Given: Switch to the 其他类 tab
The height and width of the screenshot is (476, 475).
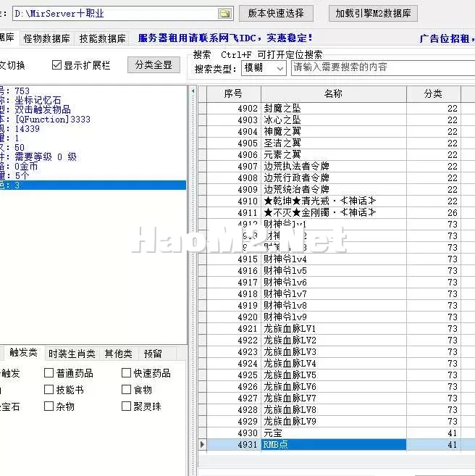Looking at the screenshot, I should click(x=118, y=354).
